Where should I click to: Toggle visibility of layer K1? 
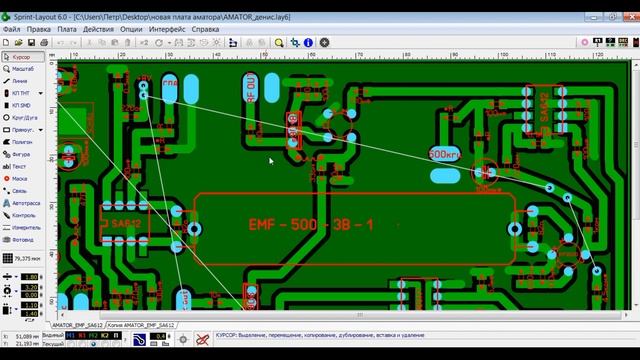click(82, 336)
